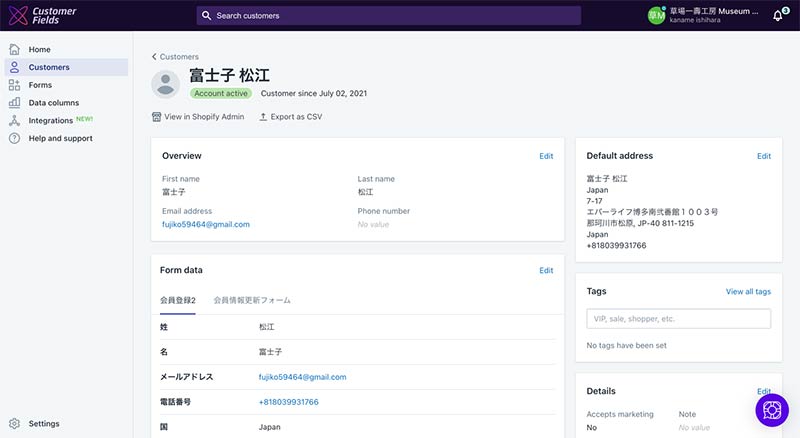Edit the Overview section

coord(546,156)
